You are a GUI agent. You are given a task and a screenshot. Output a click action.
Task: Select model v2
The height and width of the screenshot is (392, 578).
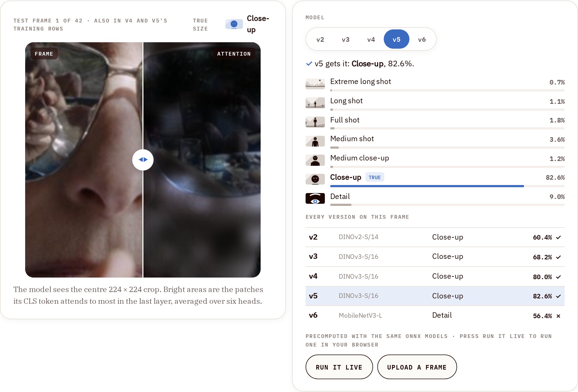click(320, 39)
